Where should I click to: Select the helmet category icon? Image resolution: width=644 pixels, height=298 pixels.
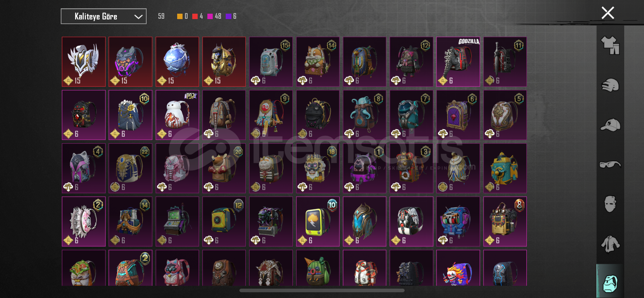click(610, 85)
